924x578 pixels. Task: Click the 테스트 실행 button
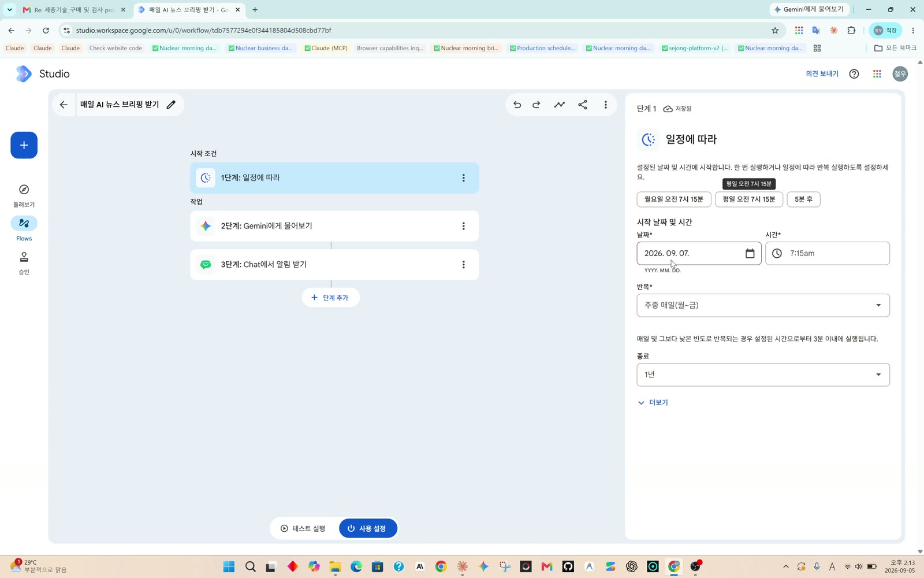pyautogui.click(x=303, y=528)
